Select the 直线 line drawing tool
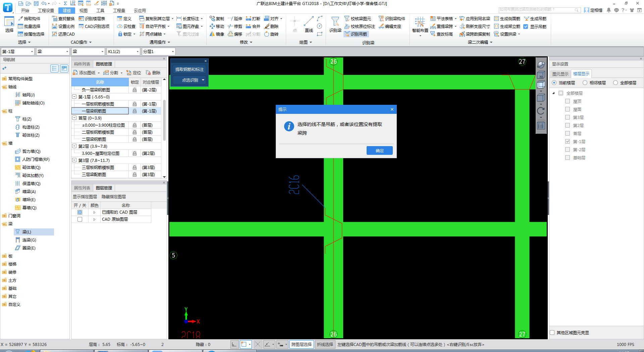Image resolution: width=644 pixels, height=352 pixels. coord(309,25)
